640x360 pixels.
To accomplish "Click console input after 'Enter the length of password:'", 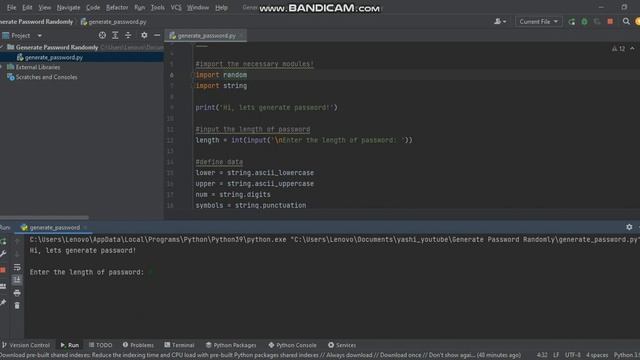I will pyautogui.click(x=150, y=272).
